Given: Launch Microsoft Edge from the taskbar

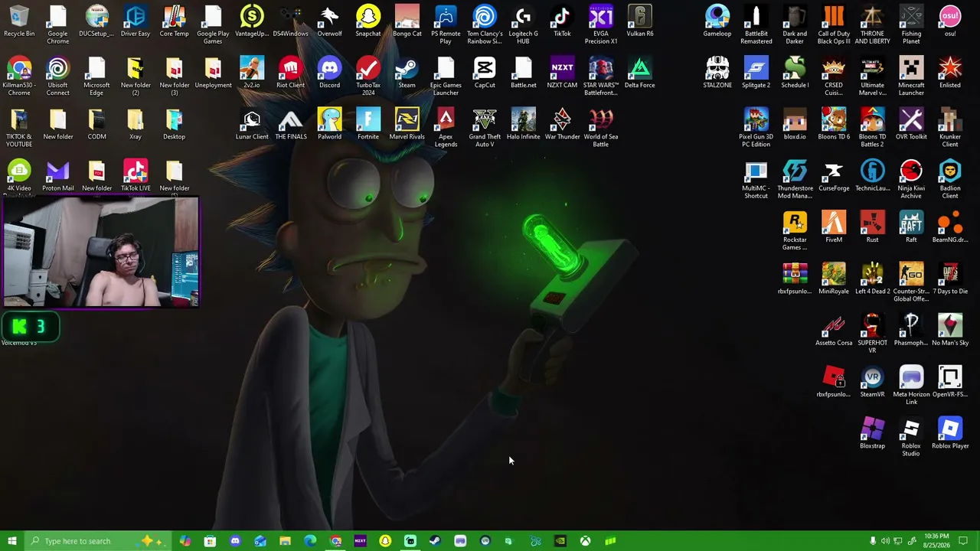Looking at the screenshot, I should [x=310, y=541].
